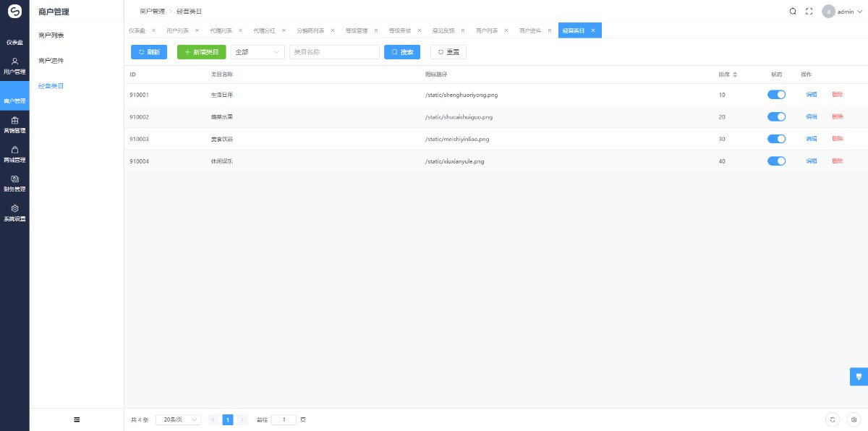
Task: Click the round refresh icon at bottom right
Action: [x=833, y=419]
